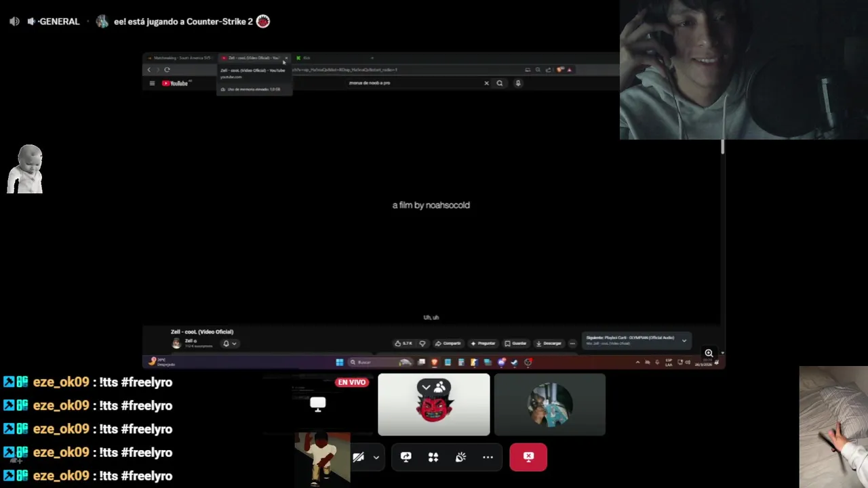868x488 pixels.
Task: Click the Brave shields icon in address bar
Action: coord(559,69)
